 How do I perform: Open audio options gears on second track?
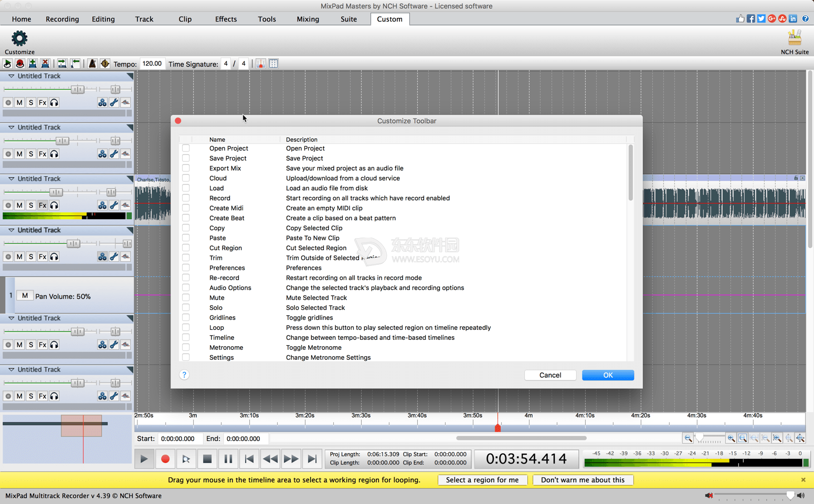coord(102,154)
